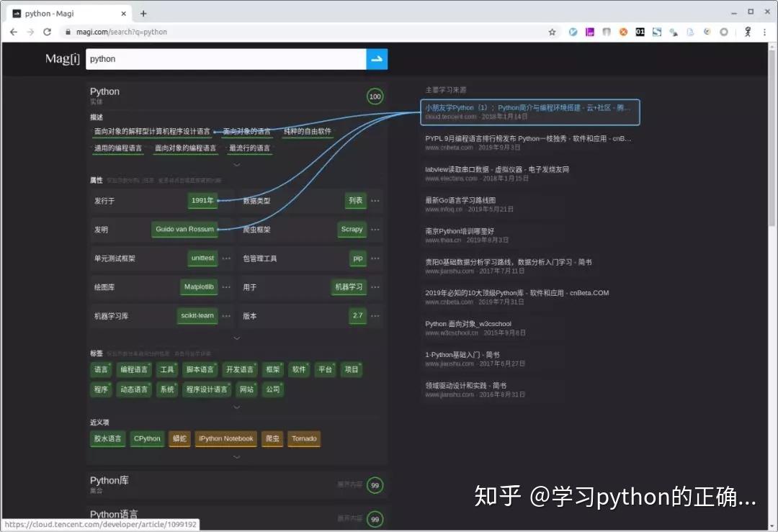Image resolution: width=778 pixels, height=532 pixels.
Task: Expand the Python库 result card
Action: pyautogui.click(x=350, y=484)
